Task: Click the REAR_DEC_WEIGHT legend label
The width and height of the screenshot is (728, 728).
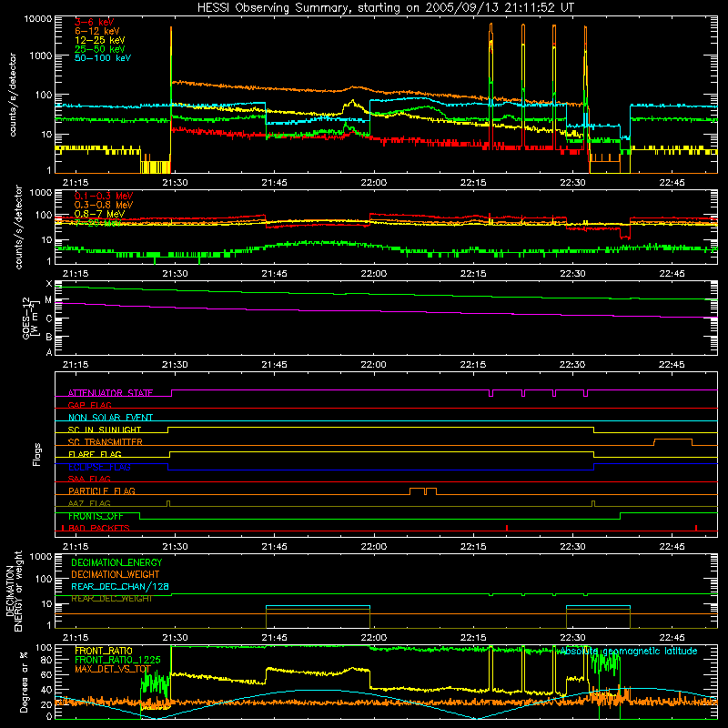Action: pyautogui.click(x=111, y=599)
